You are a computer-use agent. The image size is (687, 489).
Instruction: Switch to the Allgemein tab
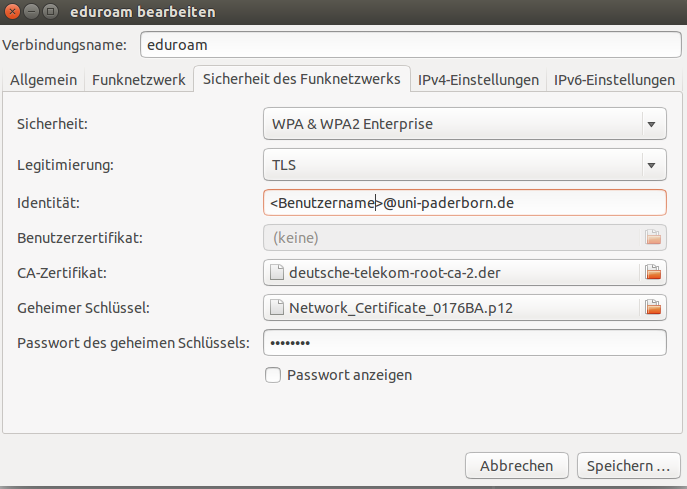tap(45, 80)
